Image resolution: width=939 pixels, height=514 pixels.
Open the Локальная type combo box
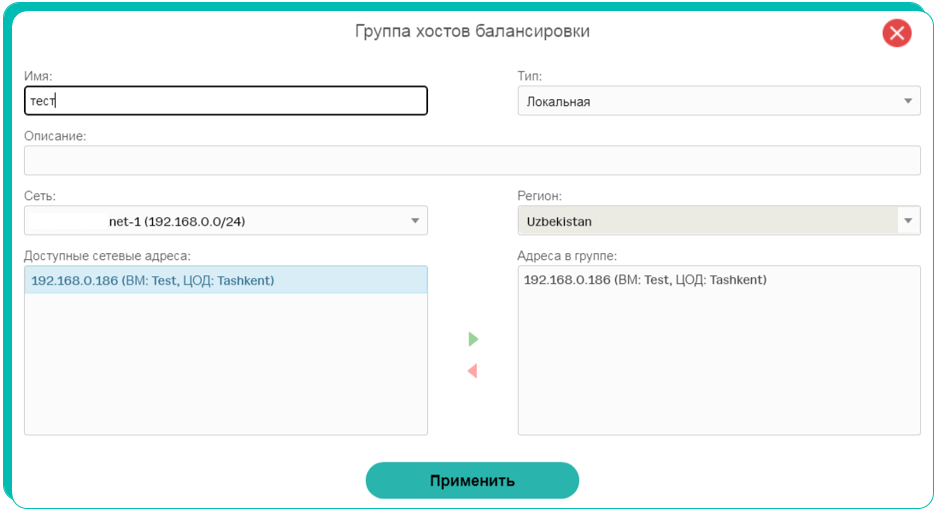tap(719, 101)
